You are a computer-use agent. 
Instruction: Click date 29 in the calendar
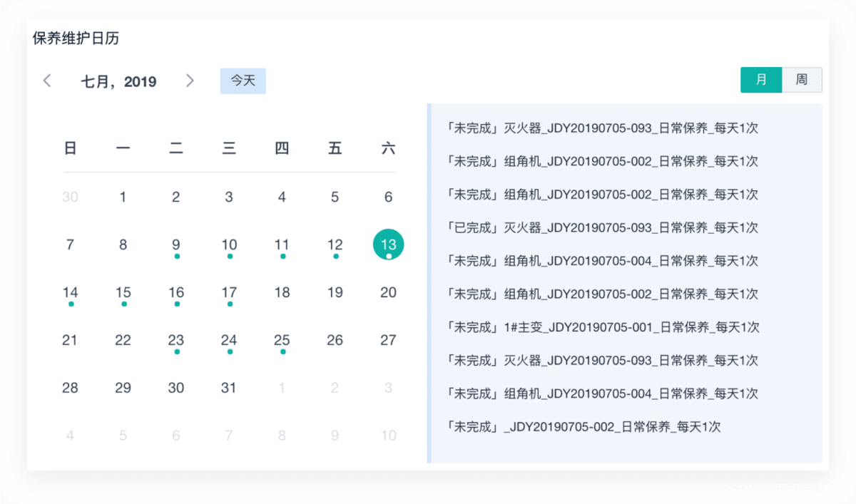point(123,388)
